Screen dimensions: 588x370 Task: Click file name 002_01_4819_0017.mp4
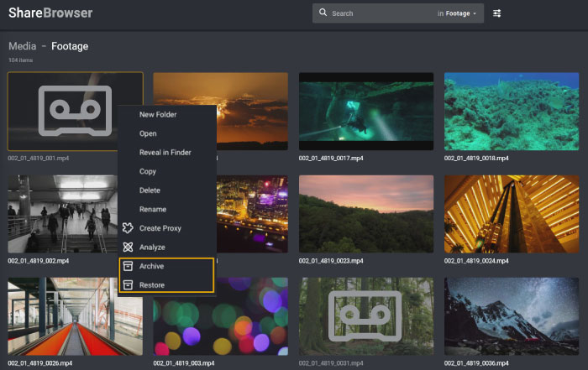click(x=331, y=158)
